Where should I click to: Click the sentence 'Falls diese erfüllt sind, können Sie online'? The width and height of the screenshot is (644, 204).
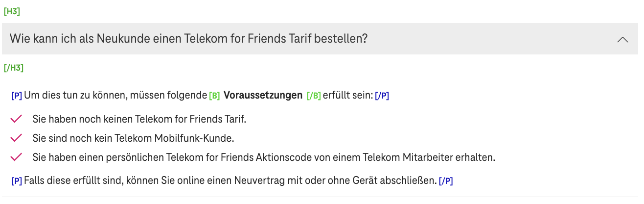[230, 181]
